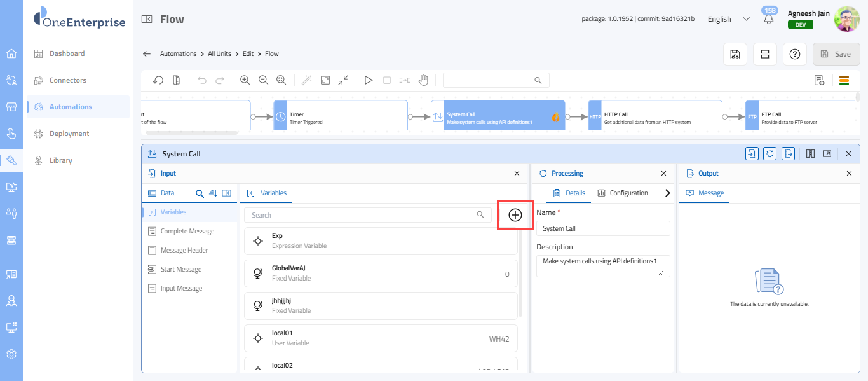Click the variables Search field
The width and height of the screenshot is (868, 381).
point(362,215)
